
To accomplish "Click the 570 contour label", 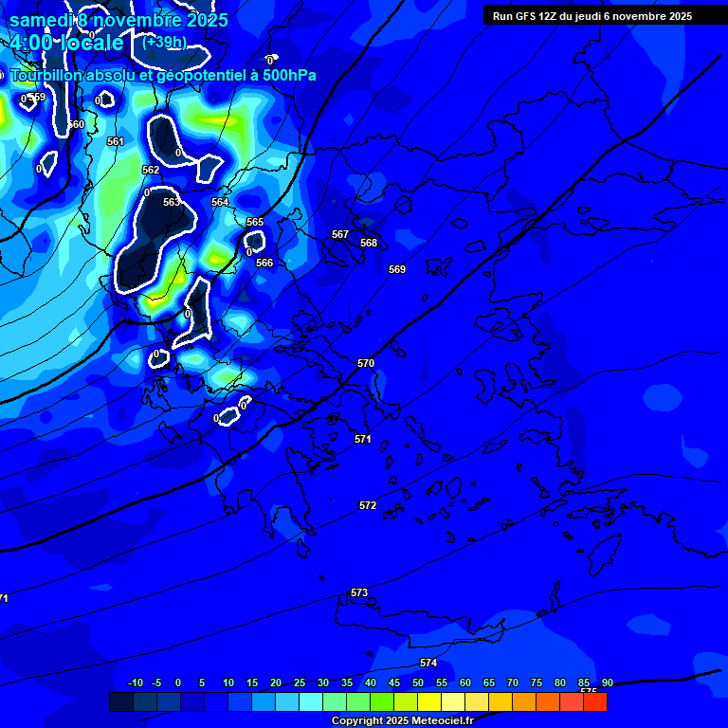I will (366, 363).
